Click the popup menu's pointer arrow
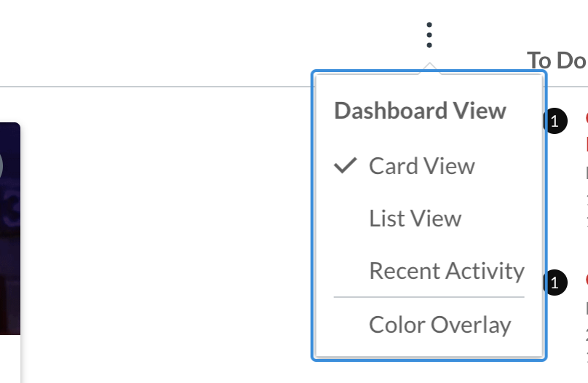 click(429, 67)
